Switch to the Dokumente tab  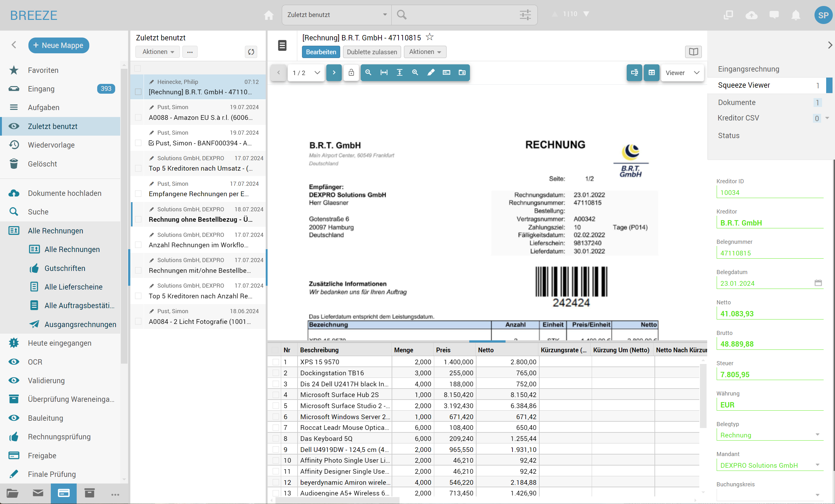[x=737, y=102]
